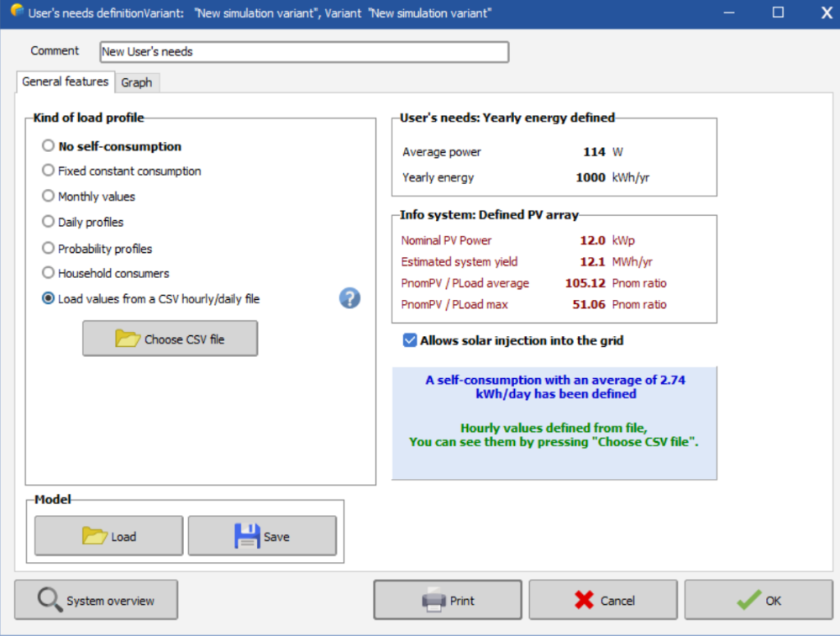840x636 pixels.
Task: Select Fixed constant consumption option
Action: [49, 171]
